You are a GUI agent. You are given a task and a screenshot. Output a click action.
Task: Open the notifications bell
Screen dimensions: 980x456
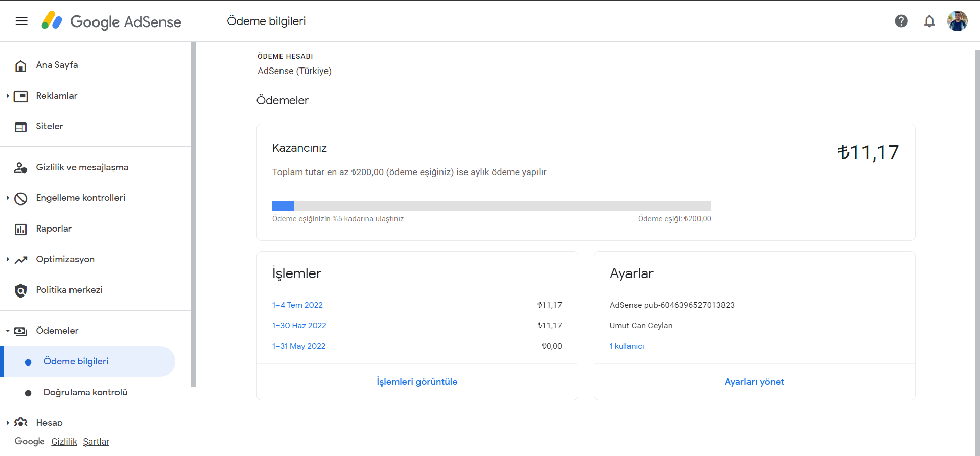929,21
